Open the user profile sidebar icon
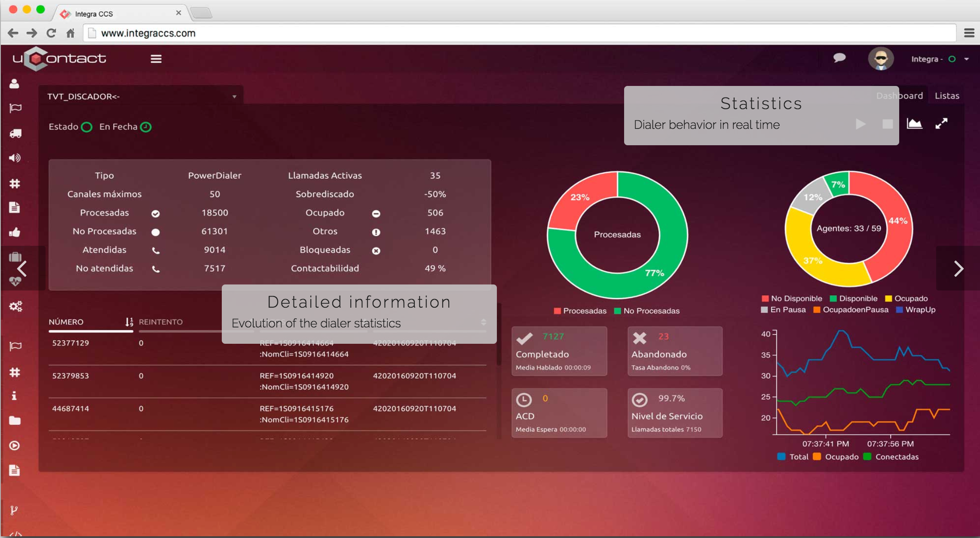 pyautogui.click(x=15, y=83)
